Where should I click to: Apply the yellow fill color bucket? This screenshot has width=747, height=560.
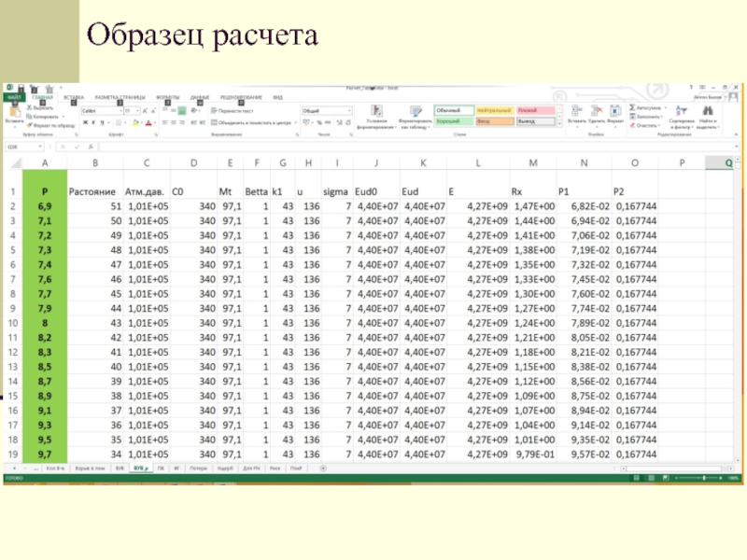tap(135, 123)
